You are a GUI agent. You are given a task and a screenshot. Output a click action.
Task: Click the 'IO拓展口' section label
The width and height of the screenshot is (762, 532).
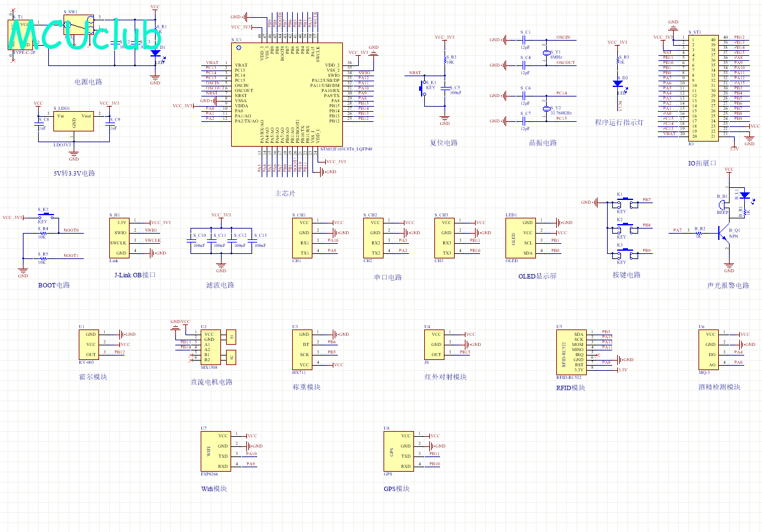tap(702, 163)
